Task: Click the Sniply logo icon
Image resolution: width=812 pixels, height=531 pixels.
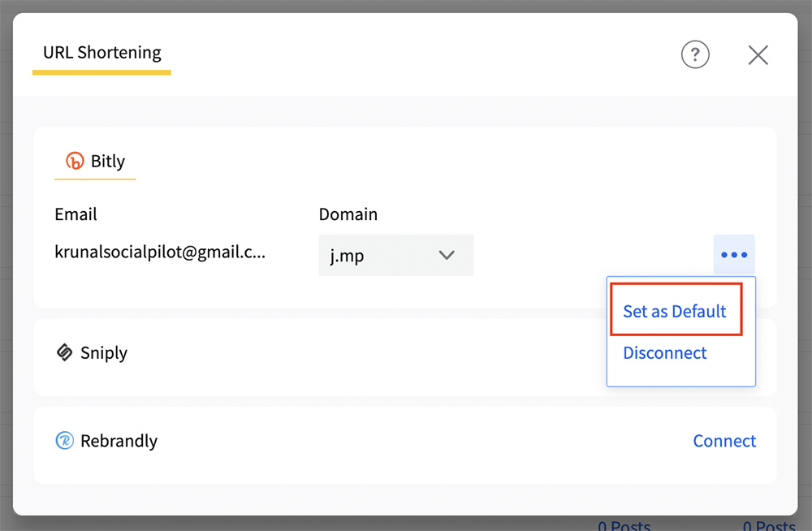Action: (x=65, y=352)
